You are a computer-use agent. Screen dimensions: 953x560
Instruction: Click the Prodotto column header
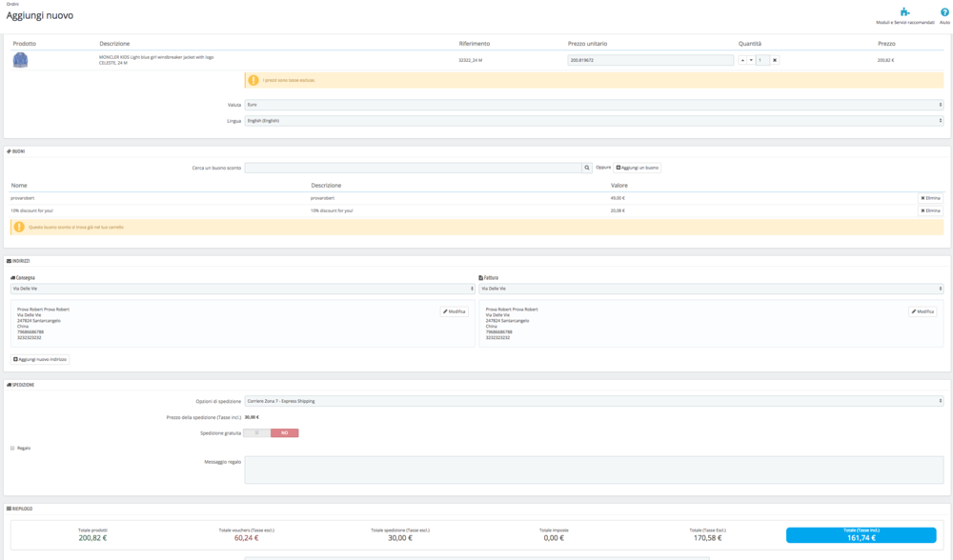(25, 44)
